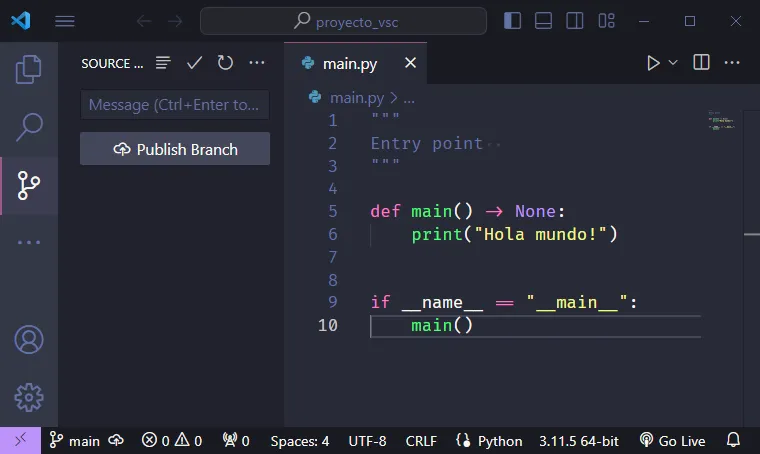Click the commit checkmark icon
This screenshot has width=760, height=454.
click(195, 63)
